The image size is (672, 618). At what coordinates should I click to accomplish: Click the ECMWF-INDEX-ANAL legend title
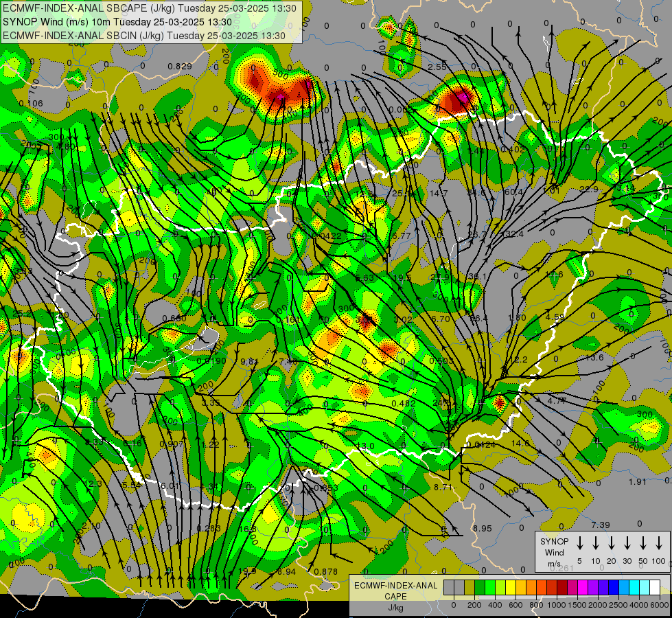[395, 586]
